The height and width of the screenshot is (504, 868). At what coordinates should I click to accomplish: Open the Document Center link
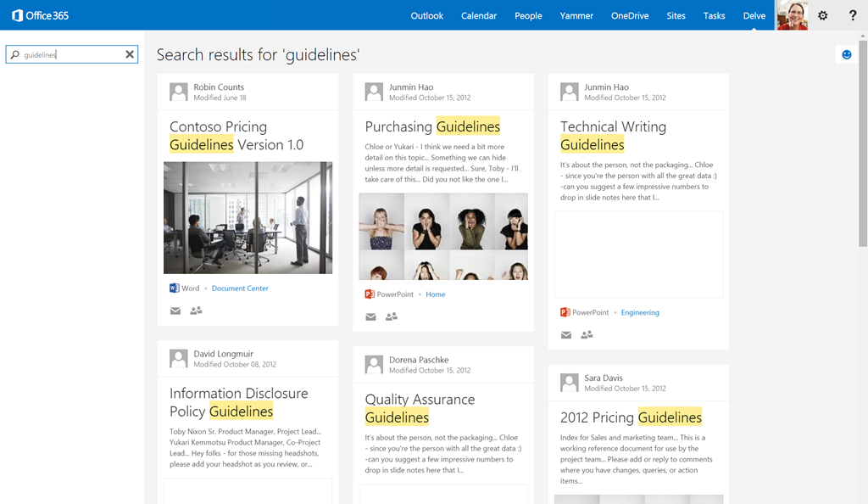(240, 288)
